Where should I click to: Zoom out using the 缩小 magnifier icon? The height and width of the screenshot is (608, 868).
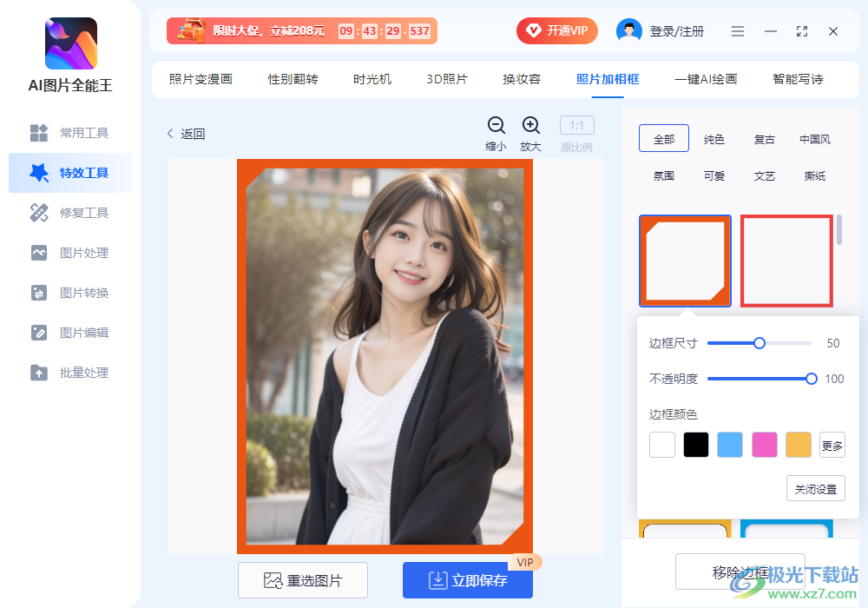click(x=495, y=124)
